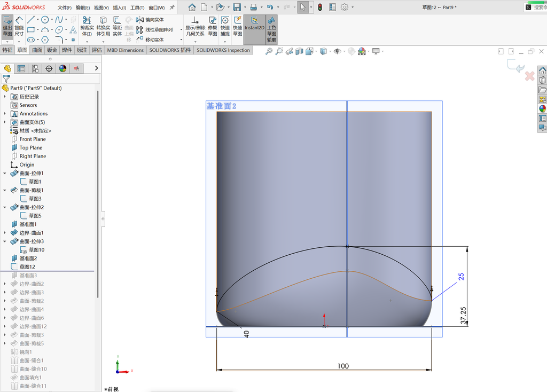Open the 文件(F) menu

tap(65, 7)
